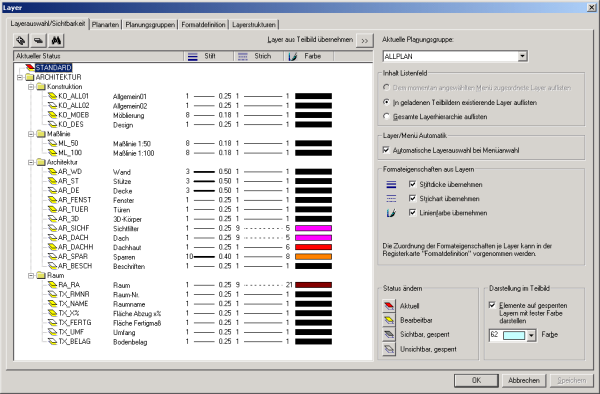The image size is (600, 394).
Task: Click the Stift column header
Action: pos(209,56)
